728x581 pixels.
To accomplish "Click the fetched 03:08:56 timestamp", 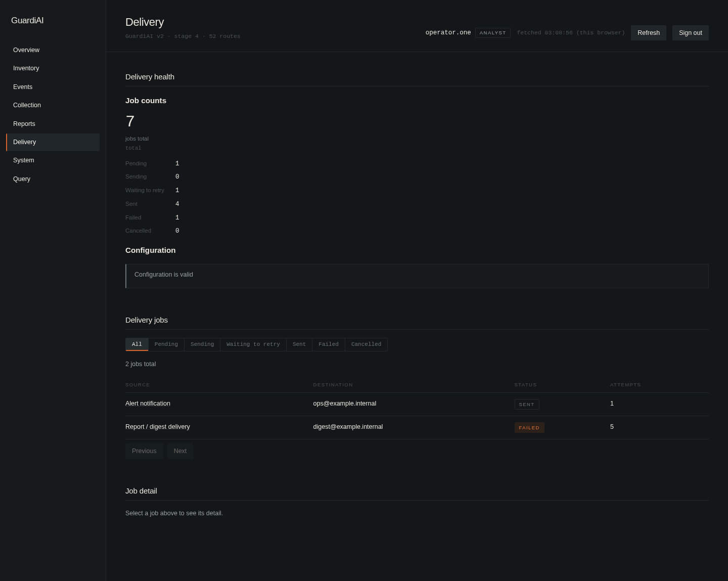I will point(571,33).
